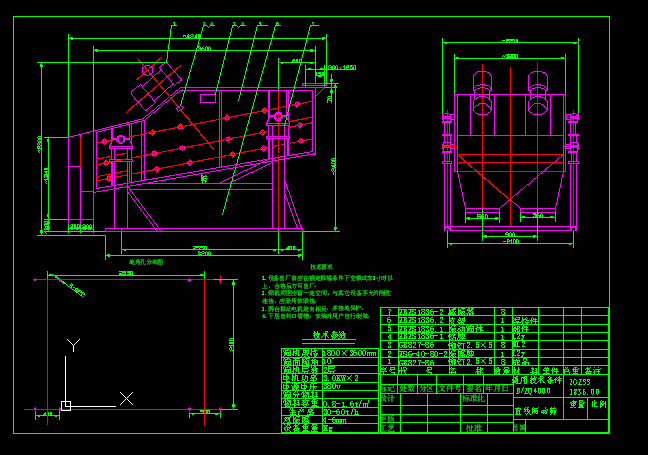Screen dimensions: 648x455
Task: Select the left motor in the end view
Action: point(482,93)
